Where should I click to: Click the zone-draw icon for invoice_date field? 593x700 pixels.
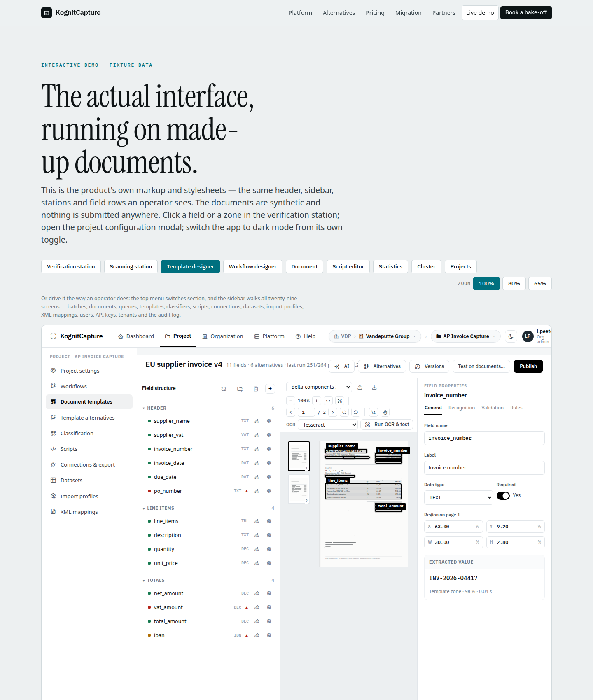257,463
